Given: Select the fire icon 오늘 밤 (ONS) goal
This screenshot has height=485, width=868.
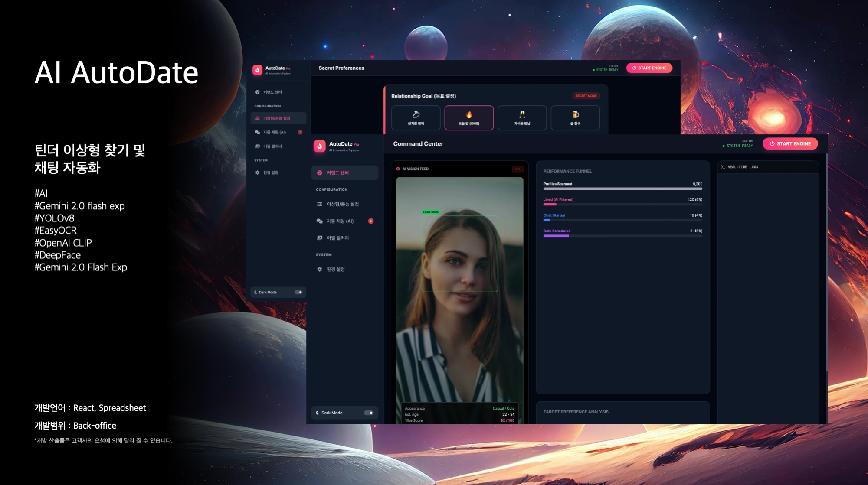Looking at the screenshot, I should (468, 114).
